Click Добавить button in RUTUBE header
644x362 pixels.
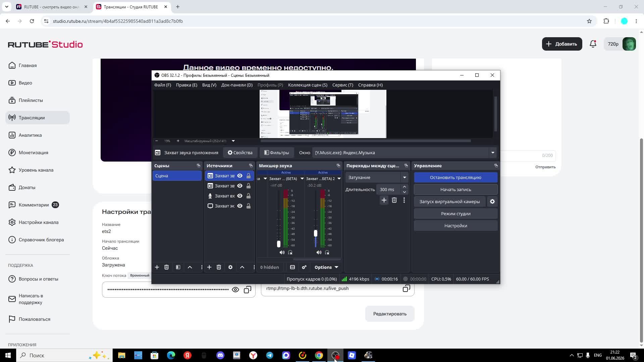tap(562, 44)
